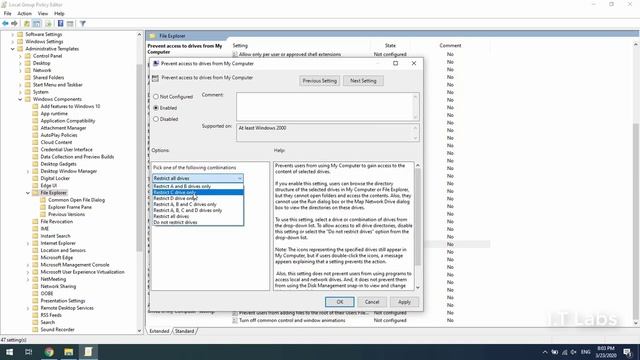Click the volume icon in the system tray
The height and width of the screenshot is (360, 640).
coord(573,352)
